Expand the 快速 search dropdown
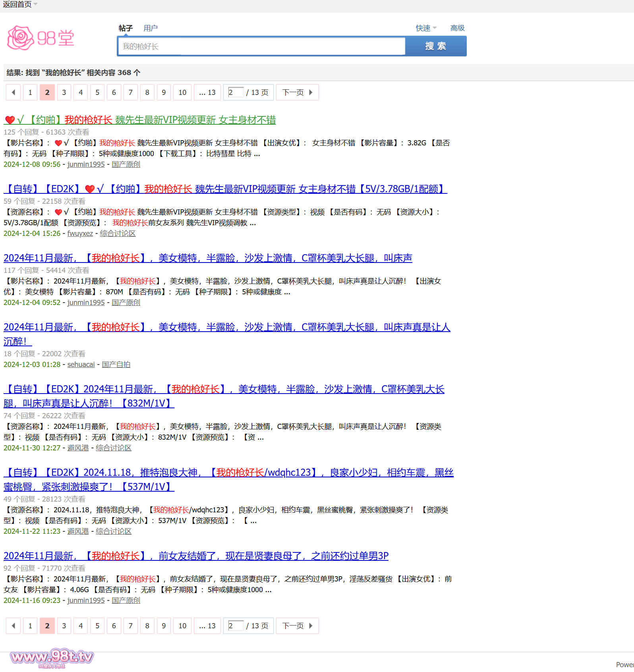 (426, 28)
